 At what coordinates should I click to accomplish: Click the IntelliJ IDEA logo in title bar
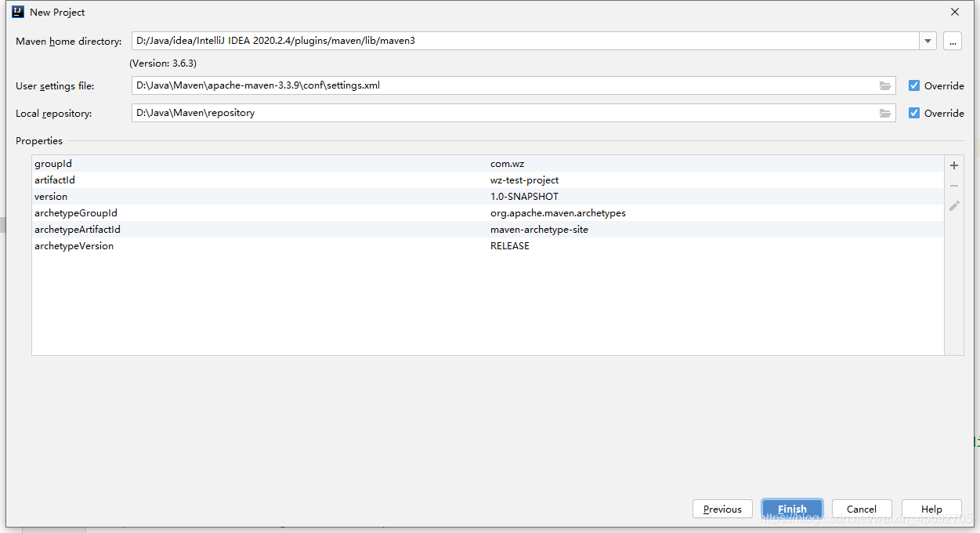pos(18,12)
